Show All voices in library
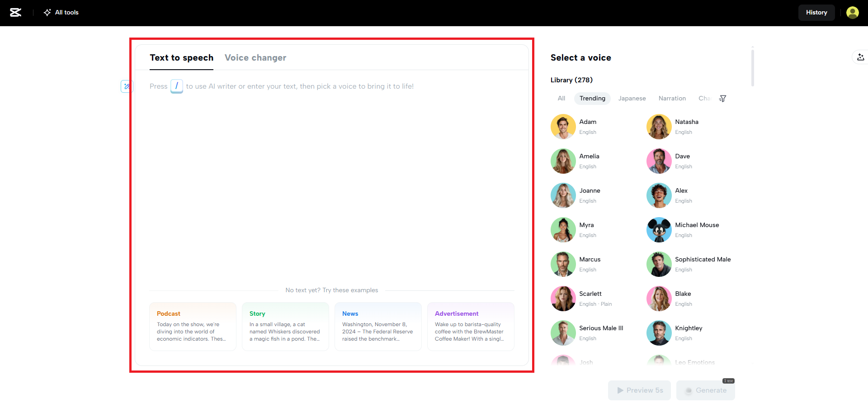Screen dimensions: 868x413 [561, 99]
